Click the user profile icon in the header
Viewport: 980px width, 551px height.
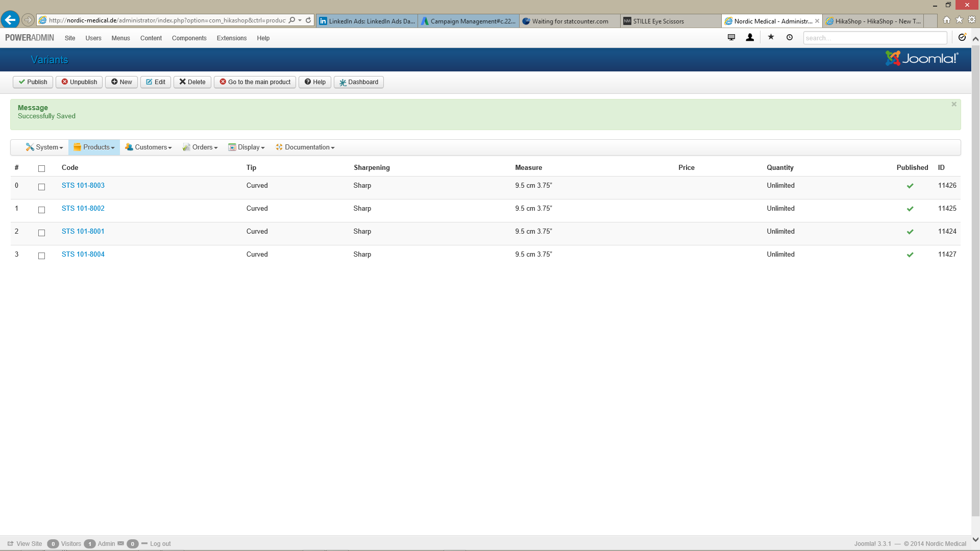coord(750,37)
